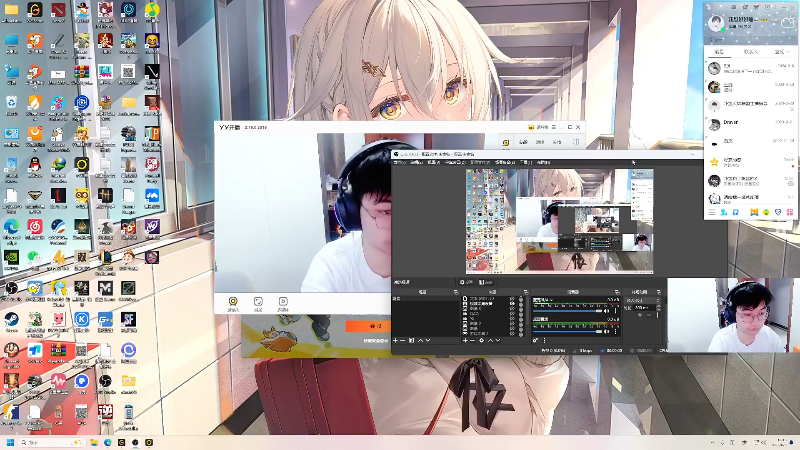800x450 pixels.
Task: Open QQ main menu icon at panel bottom
Action: (712, 212)
